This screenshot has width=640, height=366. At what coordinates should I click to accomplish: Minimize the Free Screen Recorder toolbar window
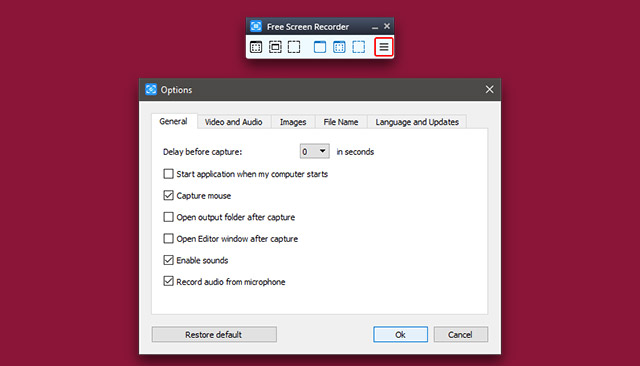(x=375, y=27)
